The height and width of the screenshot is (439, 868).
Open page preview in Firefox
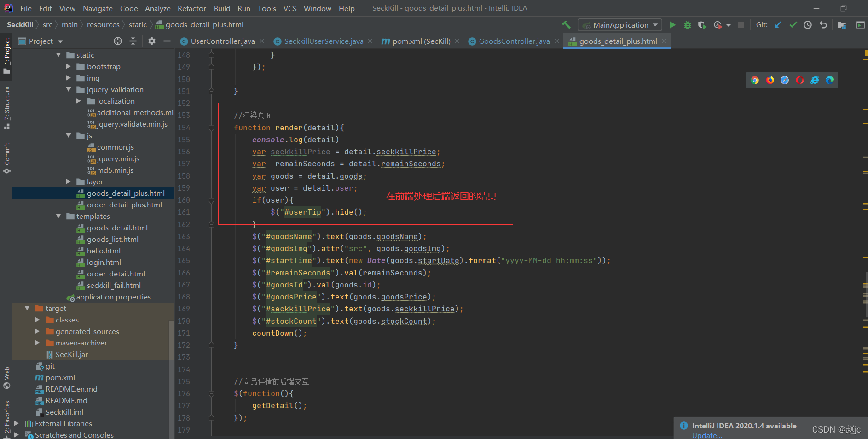[770, 80]
